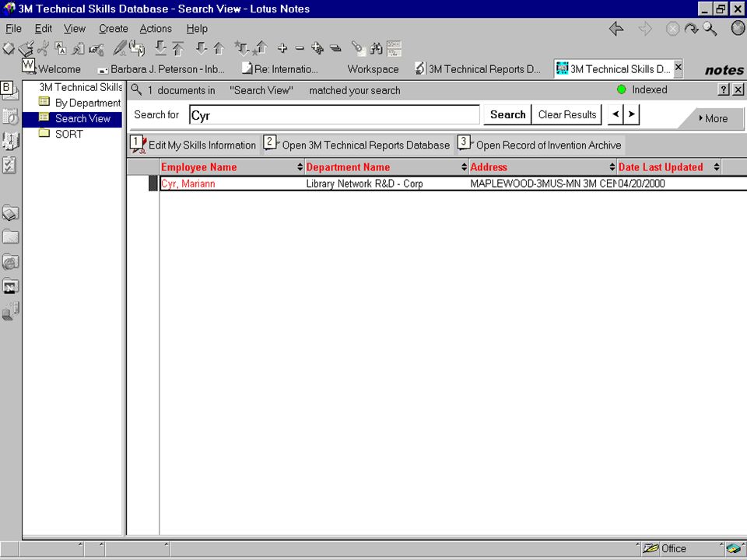The image size is (747, 560).
Task: Sort by Department Name column arrows
Action: [464, 167]
